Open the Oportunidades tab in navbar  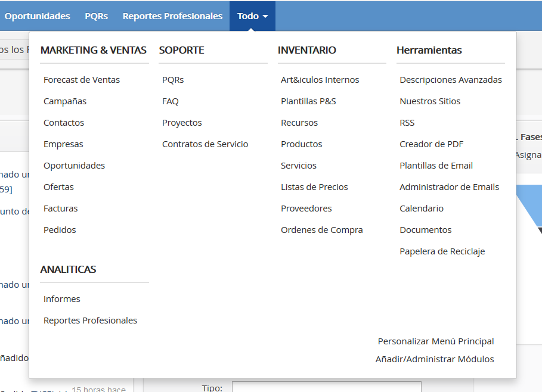(x=38, y=16)
